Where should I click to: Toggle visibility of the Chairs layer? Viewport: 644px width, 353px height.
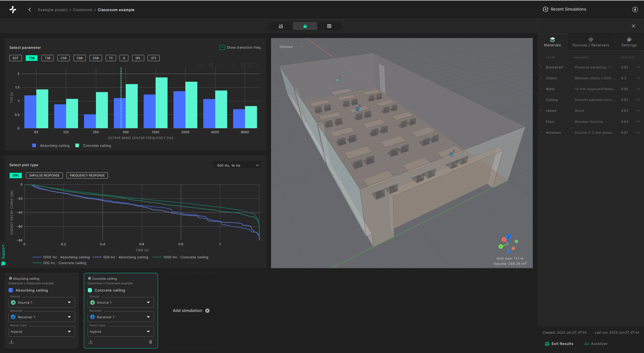tap(638, 78)
